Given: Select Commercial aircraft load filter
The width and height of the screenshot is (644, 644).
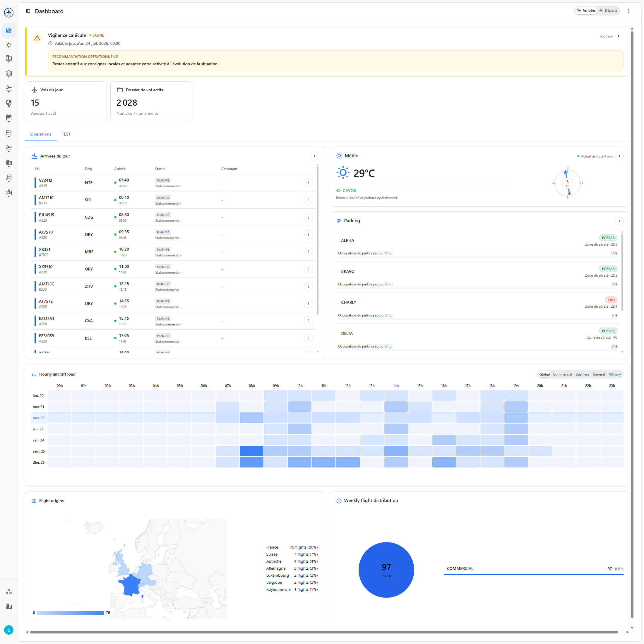Looking at the screenshot, I should [562, 374].
